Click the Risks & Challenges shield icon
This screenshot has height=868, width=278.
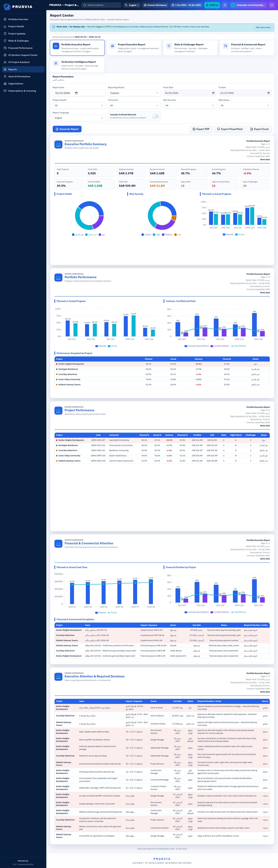point(5,41)
